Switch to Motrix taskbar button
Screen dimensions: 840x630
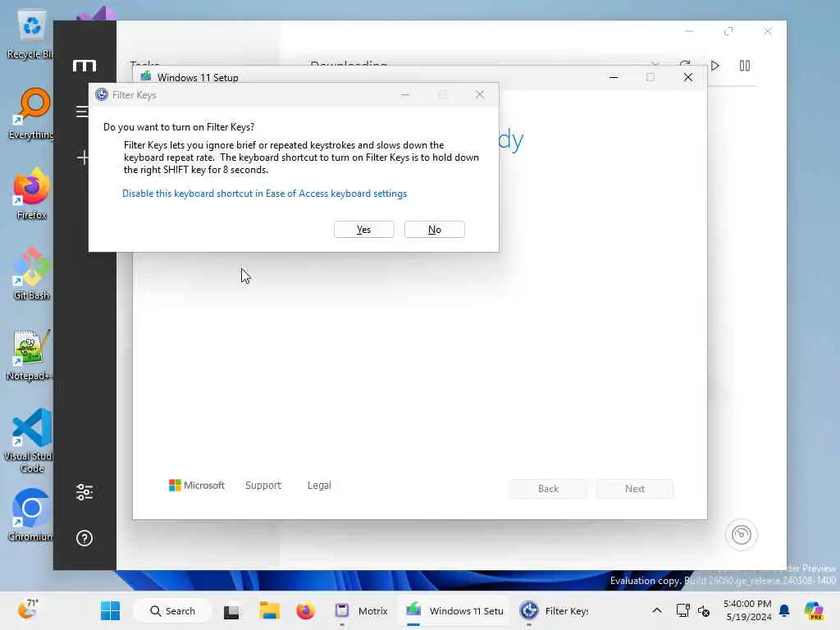click(361, 610)
